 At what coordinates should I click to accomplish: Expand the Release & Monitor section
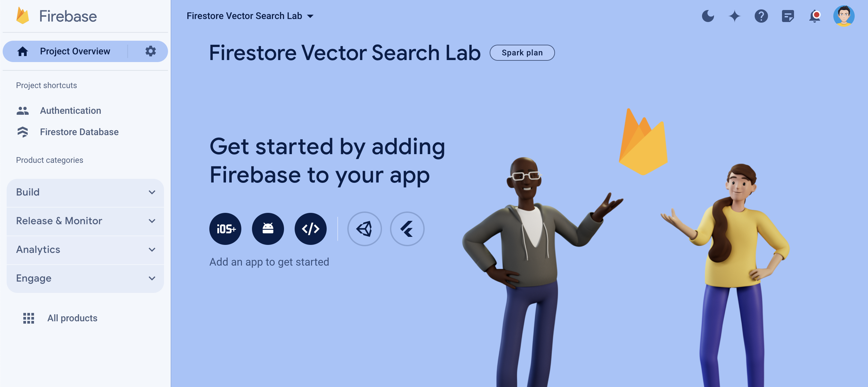(x=85, y=221)
